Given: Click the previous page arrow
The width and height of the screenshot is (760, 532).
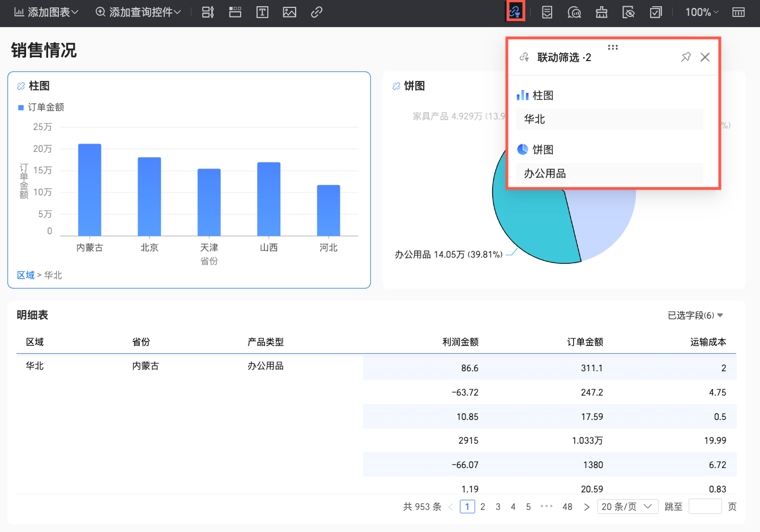Looking at the screenshot, I should click(451, 507).
